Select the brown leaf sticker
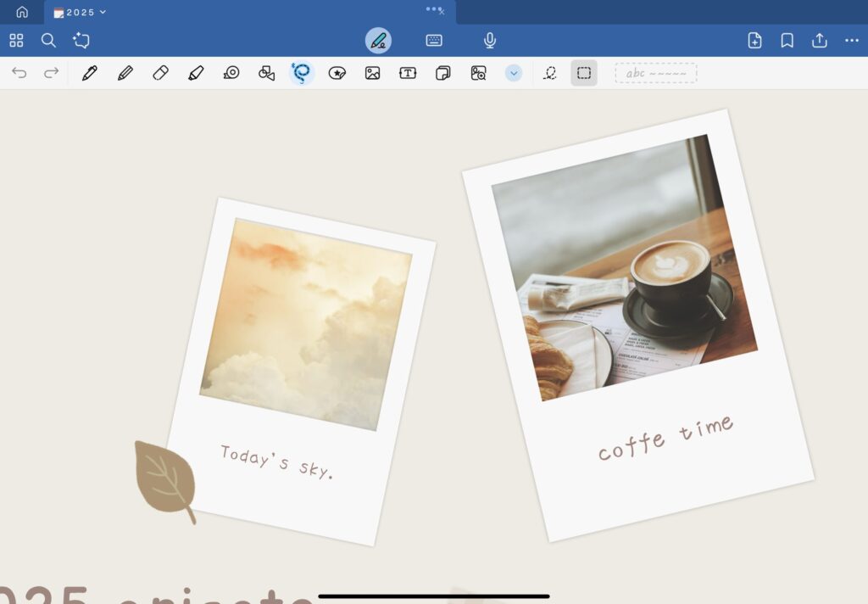 [165, 481]
